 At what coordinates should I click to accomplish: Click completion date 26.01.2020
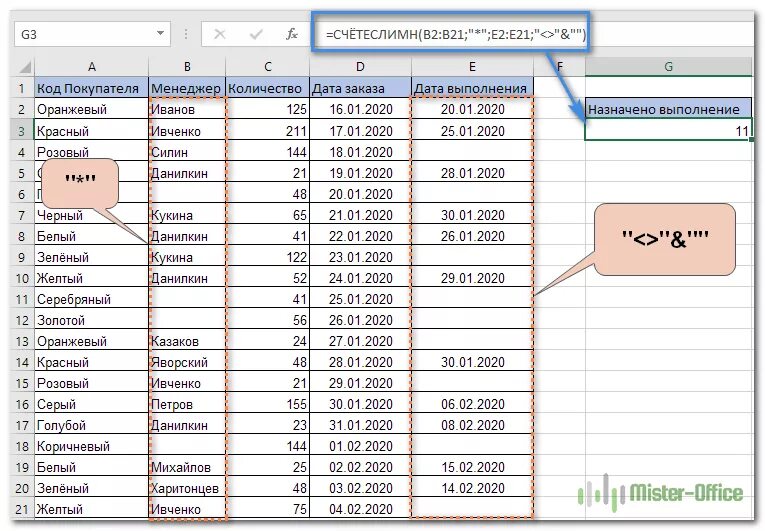tap(472, 236)
